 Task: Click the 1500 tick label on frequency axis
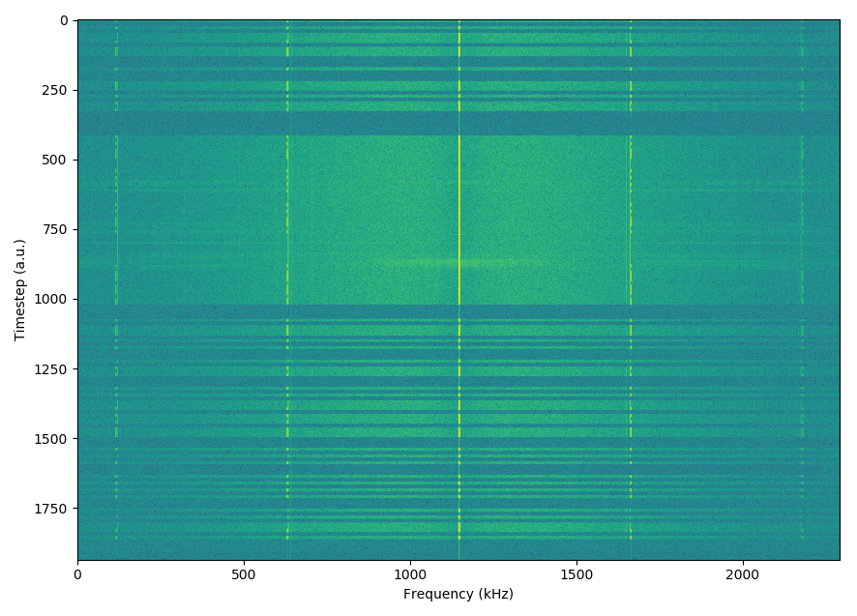[576, 574]
